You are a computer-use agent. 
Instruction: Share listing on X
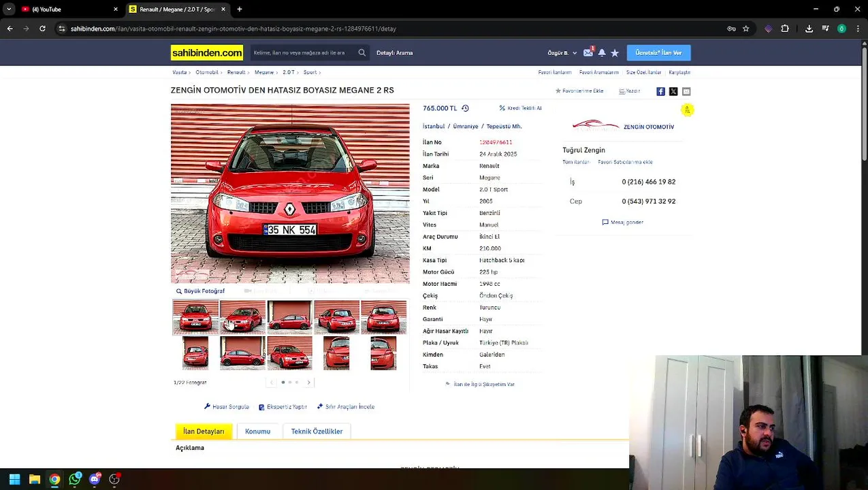coord(673,91)
